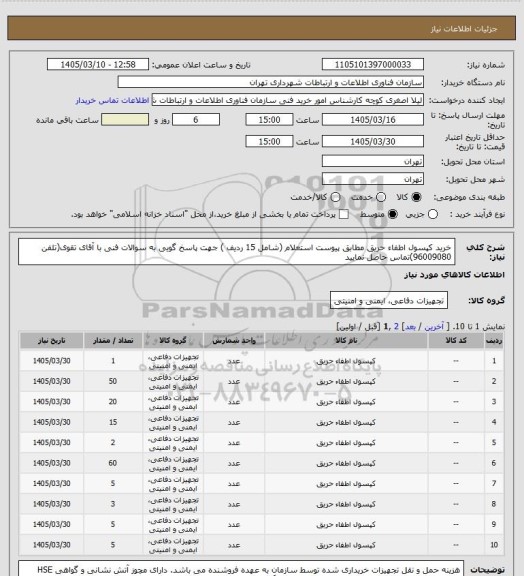Select the خدمت radio button
Viewport: 524px width, 576px height.
pyautogui.click(x=381, y=197)
